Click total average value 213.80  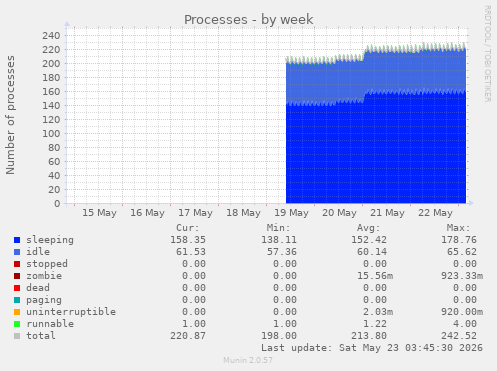[x=369, y=336]
